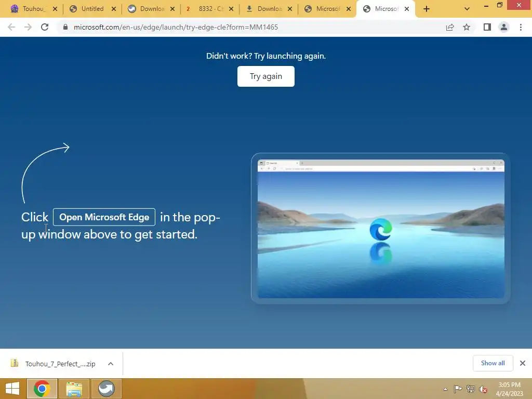The height and width of the screenshot is (399, 532).
Task: Close the active Microsoft tab
Action: coord(407,9)
